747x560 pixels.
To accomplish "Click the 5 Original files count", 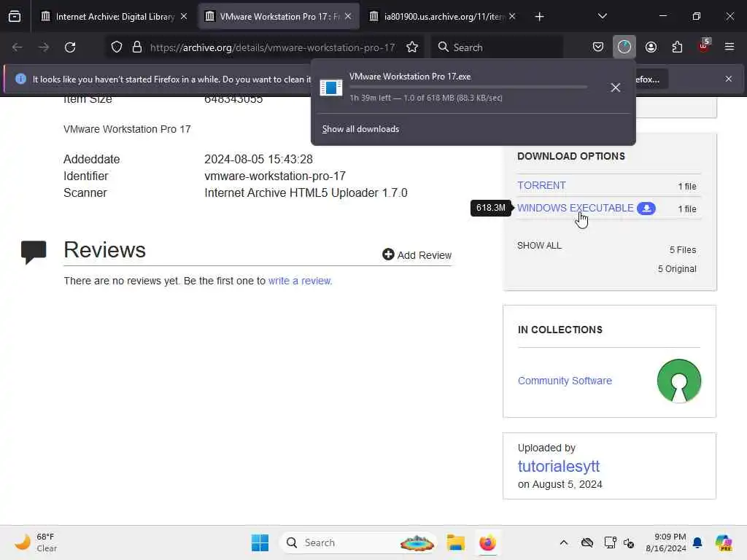I will tap(677, 269).
